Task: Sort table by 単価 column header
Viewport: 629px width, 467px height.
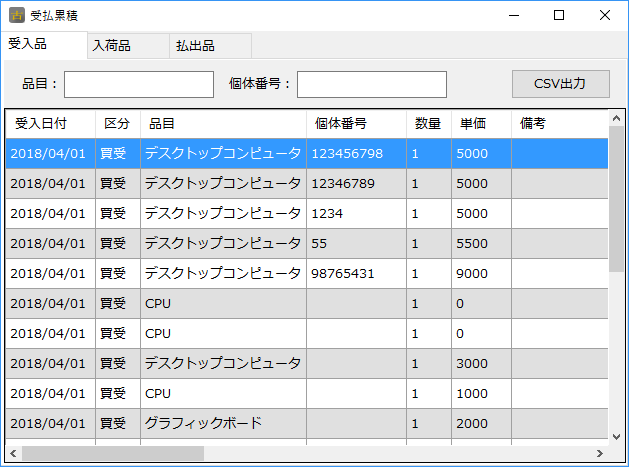Action: [x=472, y=124]
